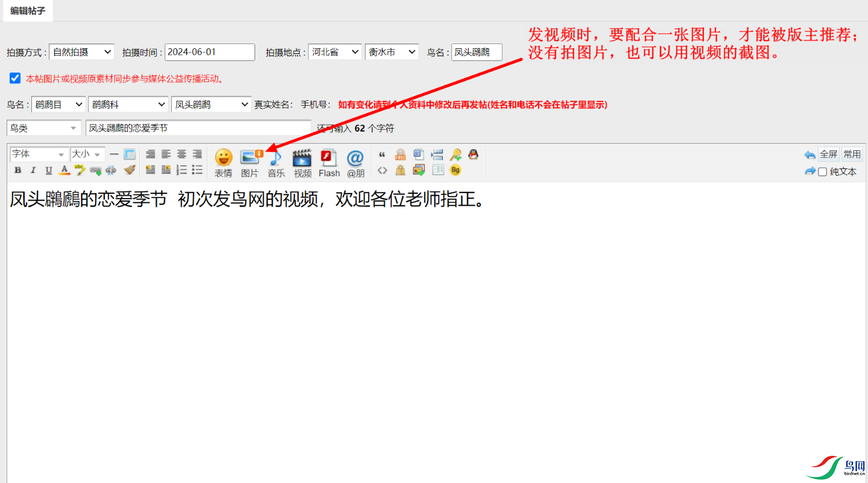This screenshot has height=483, width=868.
Task: Click the picture with green arrow download icon
Action: (x=419, y=170)
